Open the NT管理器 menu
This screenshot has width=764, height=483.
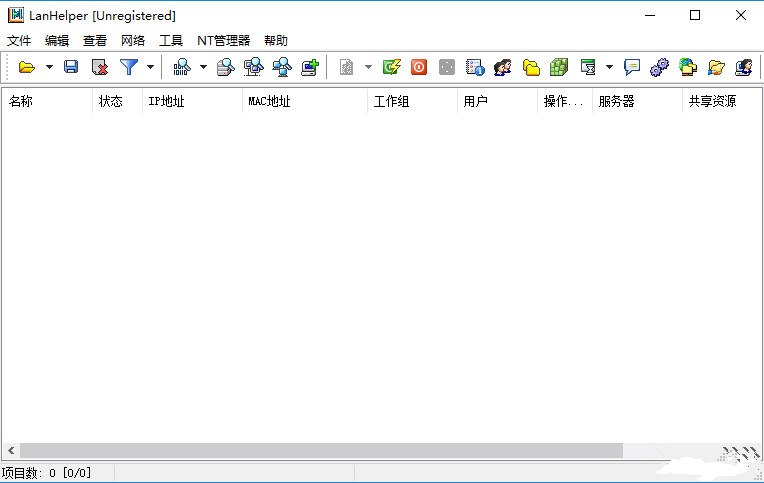224,40
